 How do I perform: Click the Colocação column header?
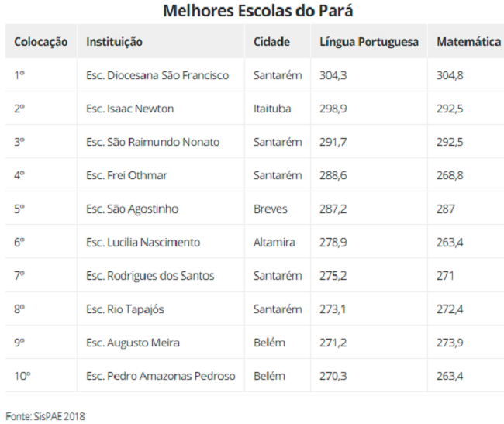click(41, 41)
